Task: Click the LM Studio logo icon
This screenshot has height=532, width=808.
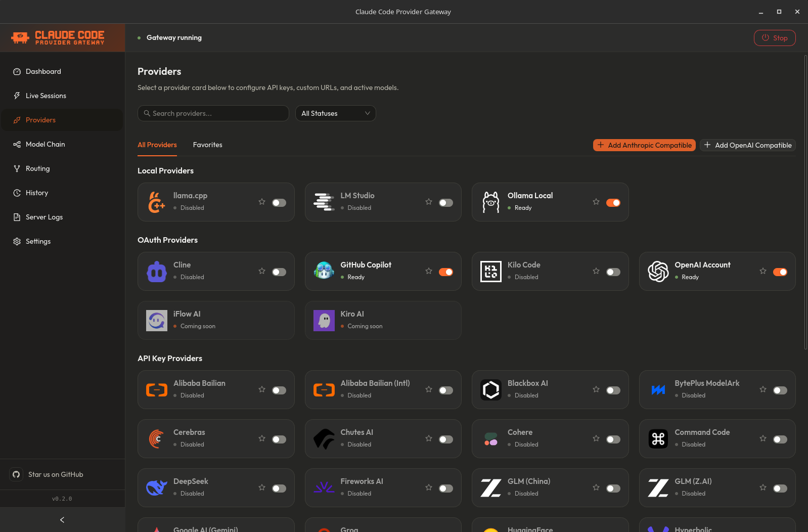Action: pos(324,202)
